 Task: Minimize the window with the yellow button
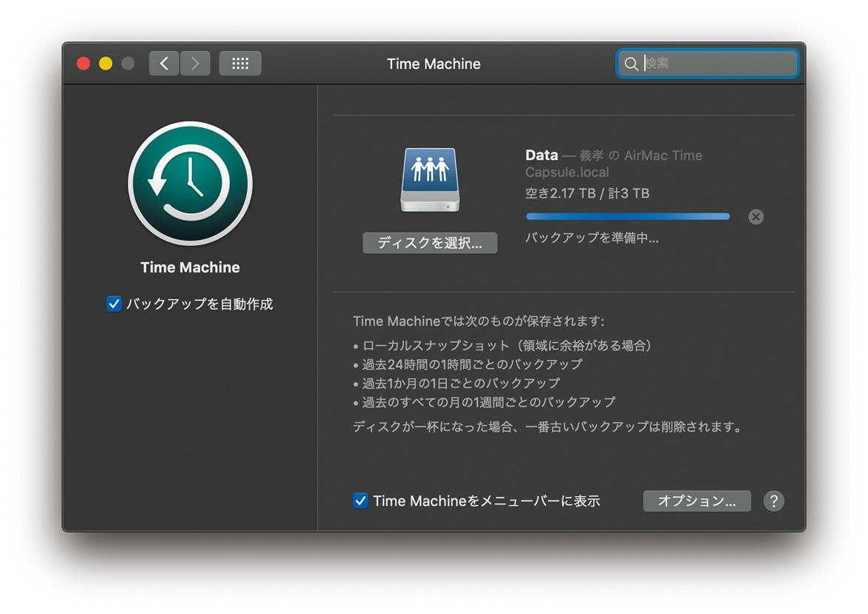[106, 64]
